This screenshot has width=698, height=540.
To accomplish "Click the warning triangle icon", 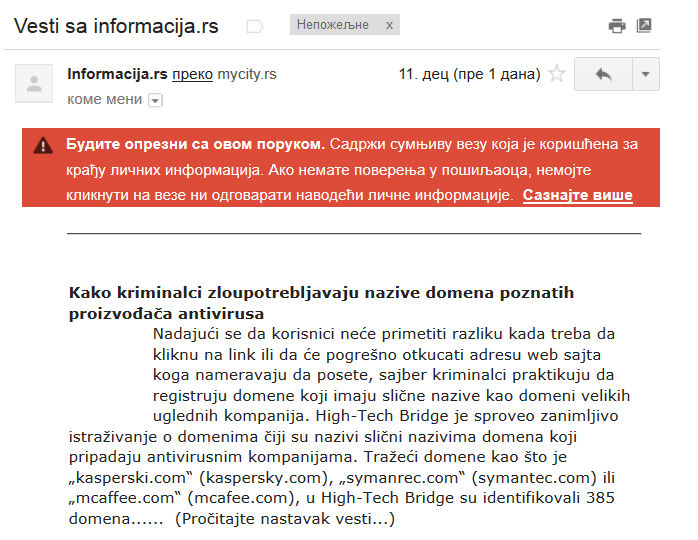I will [43, 145].
